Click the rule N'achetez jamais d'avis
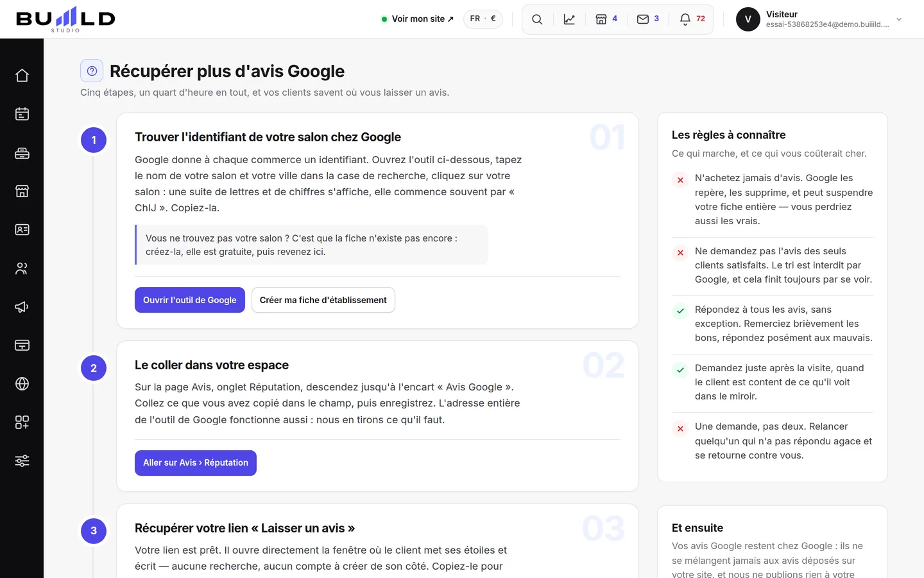The height and width of the screenshot is (578, 924). tap(773, 199)
